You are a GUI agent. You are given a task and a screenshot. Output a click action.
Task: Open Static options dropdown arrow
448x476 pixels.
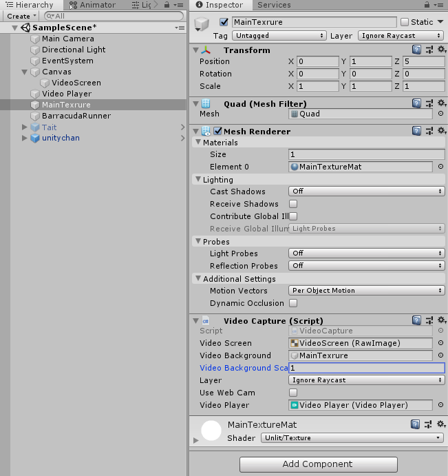click(x=440, y=22)
